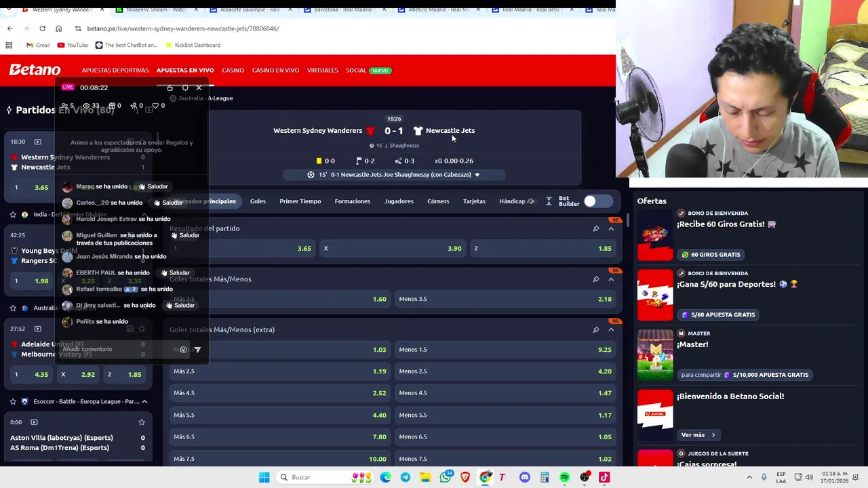Expand the match events dropdown for Joe Shaughnessy goal

coord(477,175)
